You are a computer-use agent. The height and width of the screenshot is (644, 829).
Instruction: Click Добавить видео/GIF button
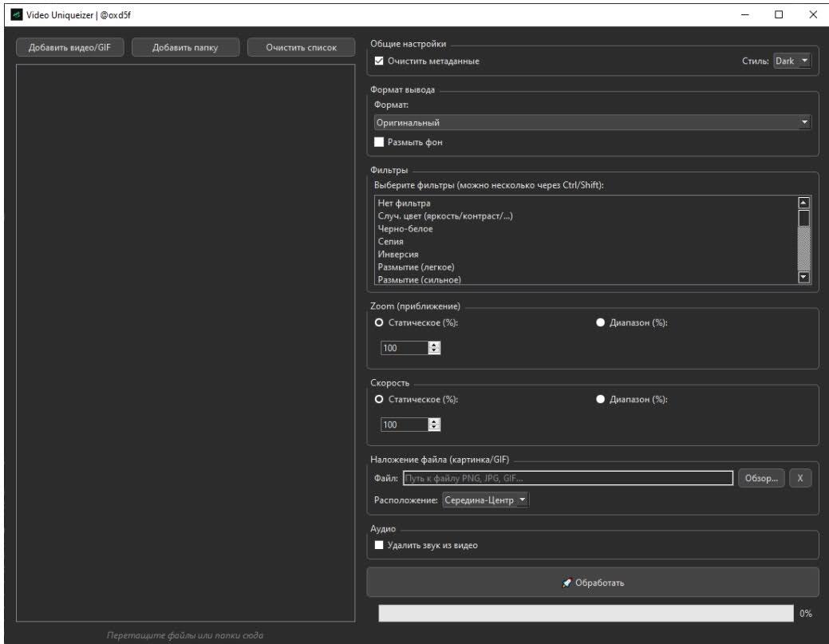69,47
